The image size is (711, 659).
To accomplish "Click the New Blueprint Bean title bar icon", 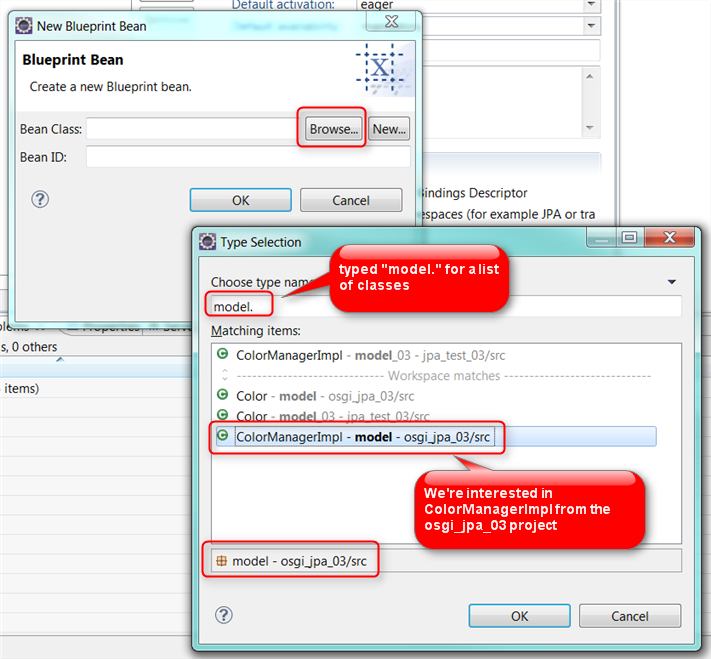I will point(25,26).
